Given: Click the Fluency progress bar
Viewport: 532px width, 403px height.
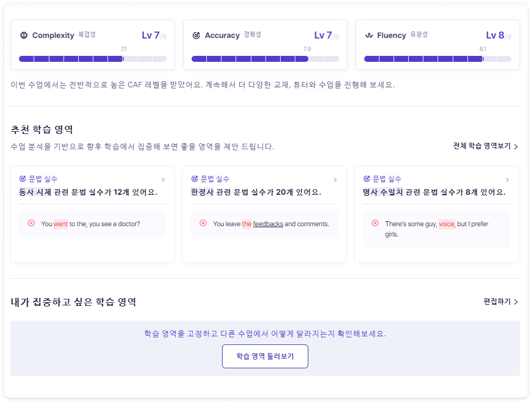Looking at the screenshot, I should (x=438, y=59).
